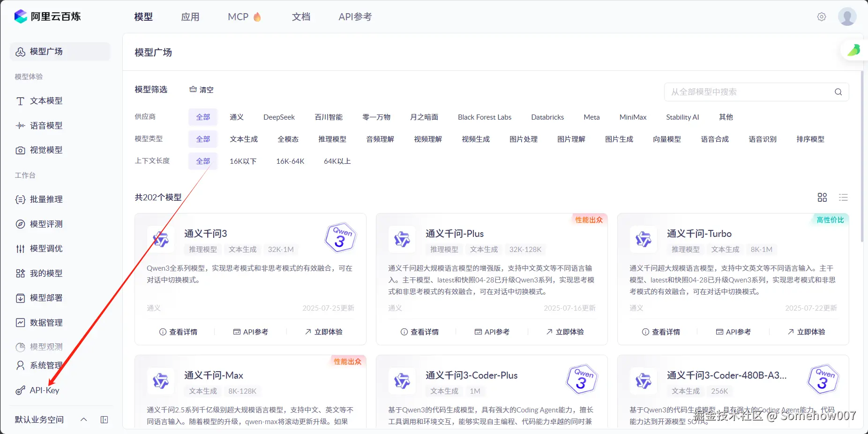Viewport: 868px width, 434px height.
Task: Click the 语音模型 waveform icon
Action: (x=20, y=126)
